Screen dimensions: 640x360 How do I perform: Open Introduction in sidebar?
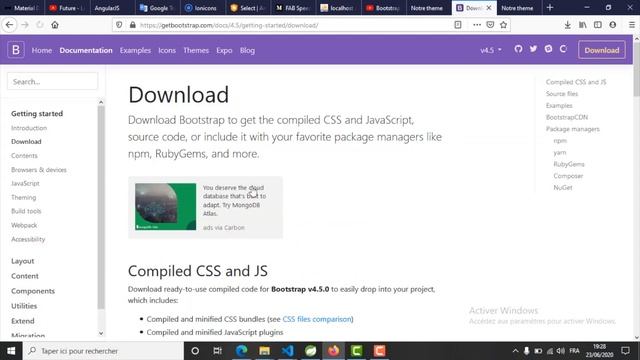click(x=29, y=128)
